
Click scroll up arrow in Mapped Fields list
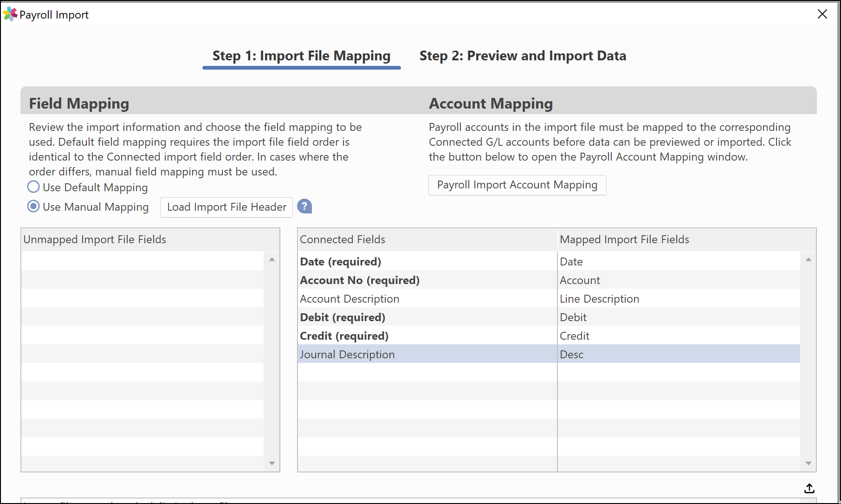[809, 259]
